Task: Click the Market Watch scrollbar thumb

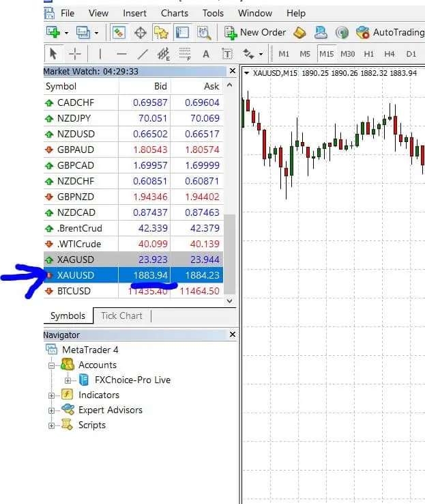Action: [229, 254]
